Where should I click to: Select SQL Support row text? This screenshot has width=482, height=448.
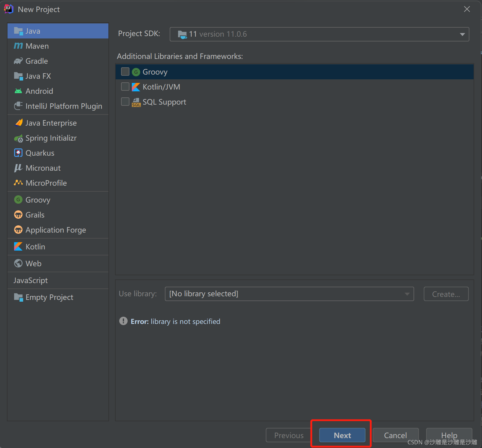(x=164, y=102)
